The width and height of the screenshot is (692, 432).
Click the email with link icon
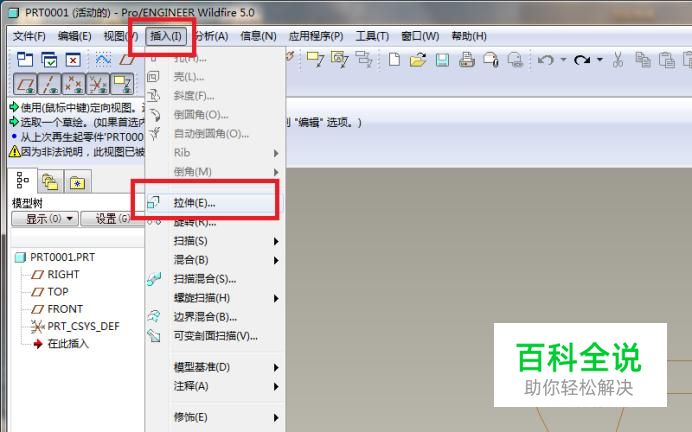coord(515,59)
